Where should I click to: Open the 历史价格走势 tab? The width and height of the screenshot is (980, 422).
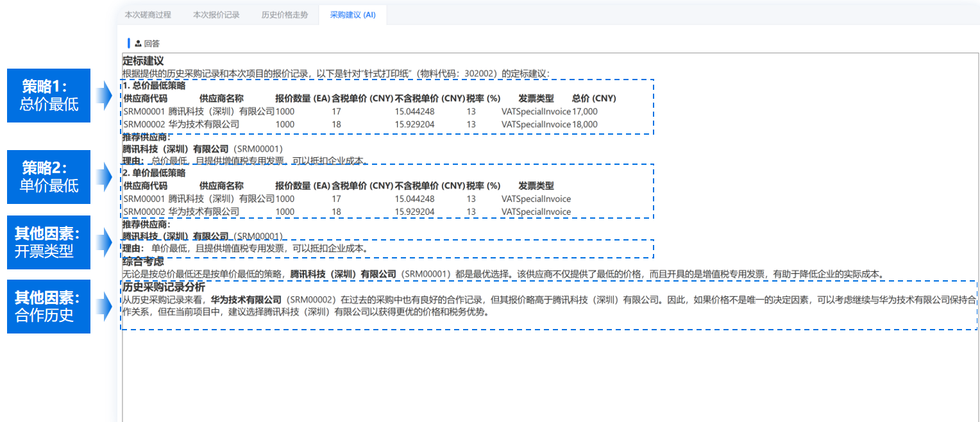point(285,15)
